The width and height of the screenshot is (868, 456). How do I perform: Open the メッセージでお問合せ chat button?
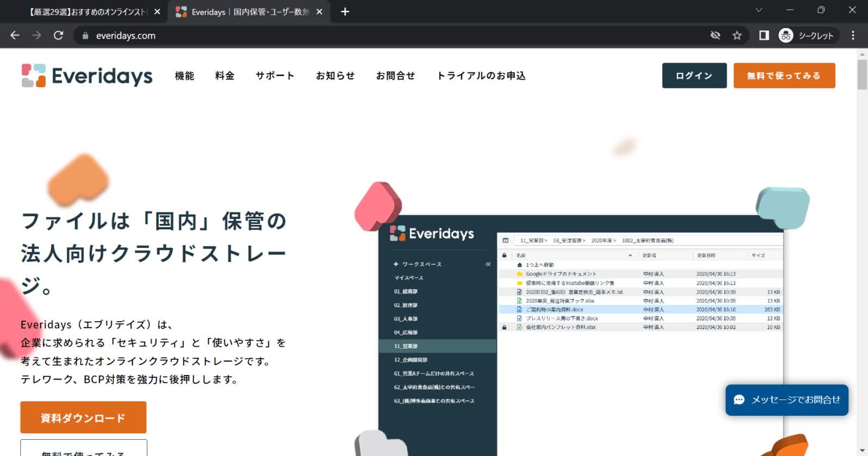click(x=787, y=400)
